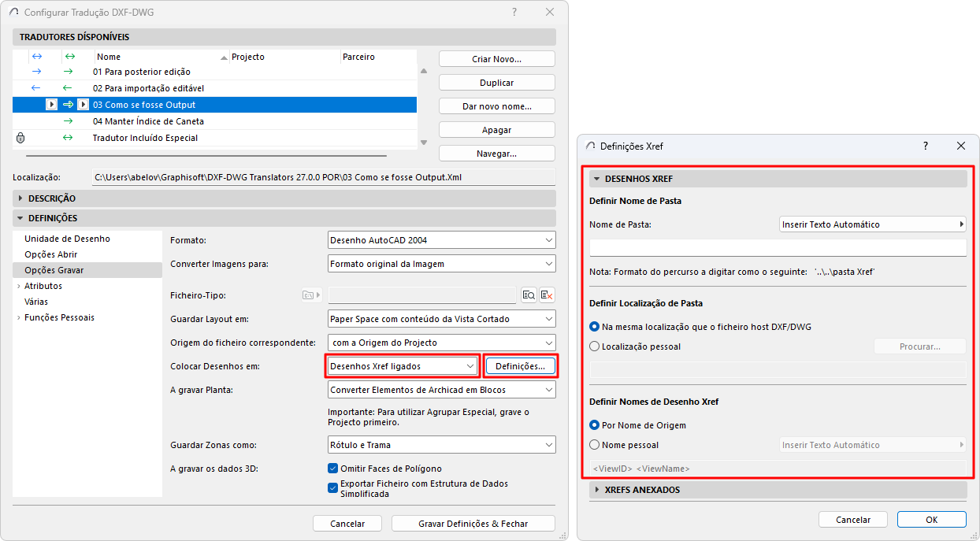Select Por Nome de Origem radio button
Screen dimensions: 980x541
595,425
